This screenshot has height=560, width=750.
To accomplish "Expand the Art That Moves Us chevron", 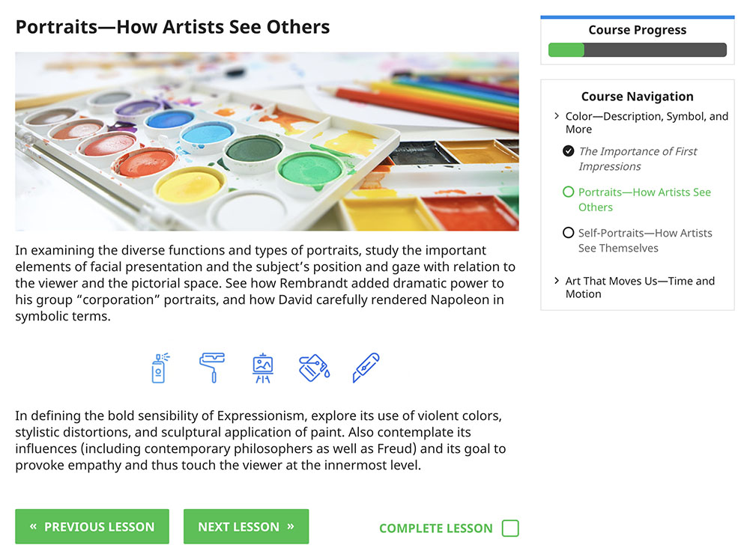I will pos(557,281).
